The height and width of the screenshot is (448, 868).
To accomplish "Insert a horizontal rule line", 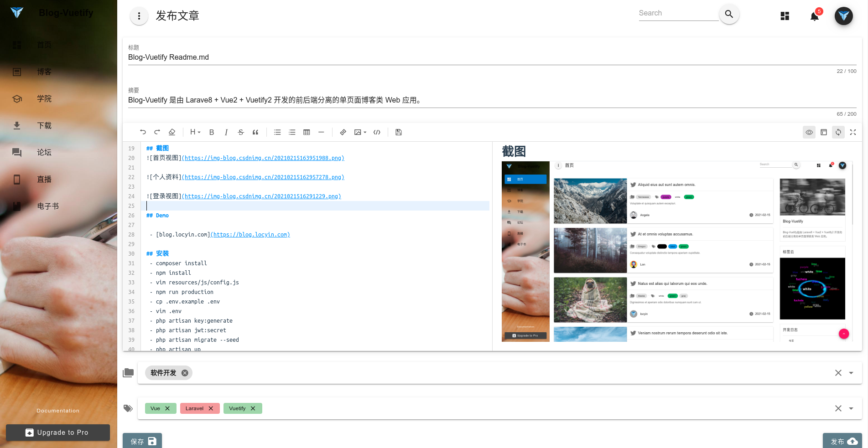I will click(321, 132).
